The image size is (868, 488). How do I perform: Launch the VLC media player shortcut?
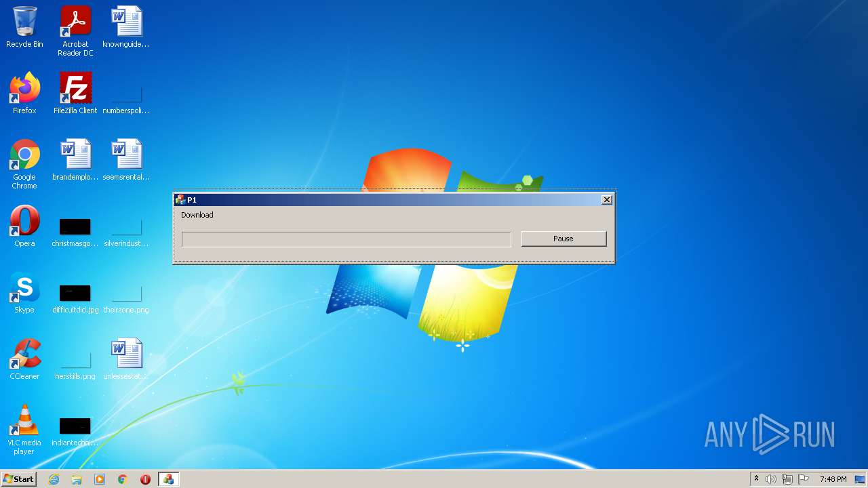tap(24, 430)
